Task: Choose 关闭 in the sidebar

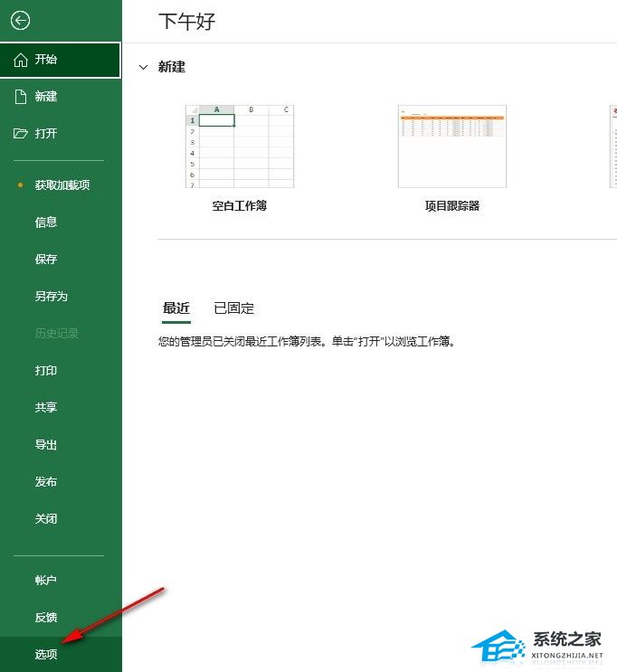Action: [x=61, y=518]
